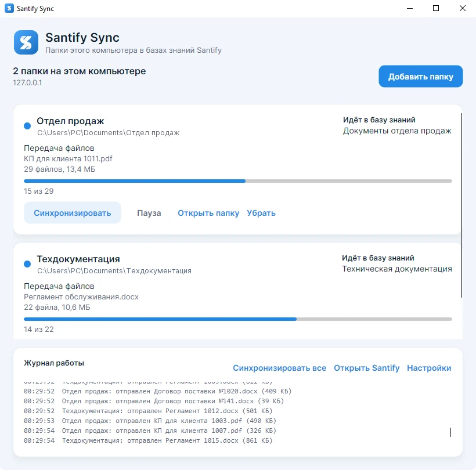Click heading 2 папки на этом компьютере
The image size is (476, 470).
click(79, 71)
